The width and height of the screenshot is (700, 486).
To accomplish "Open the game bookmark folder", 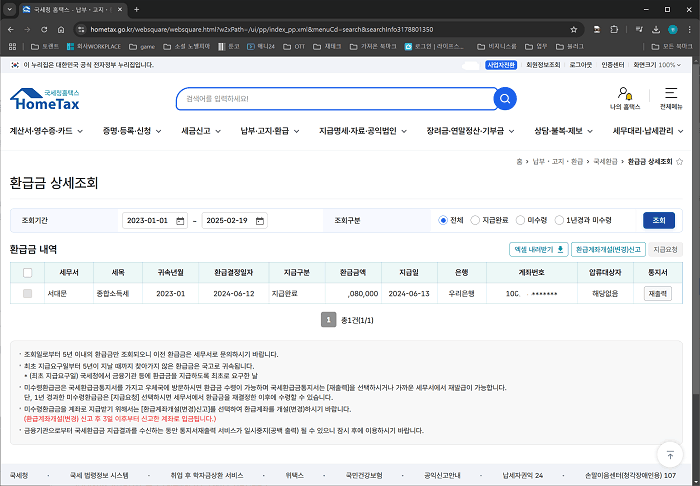I will pyautogui.click(x=142, y=46).
